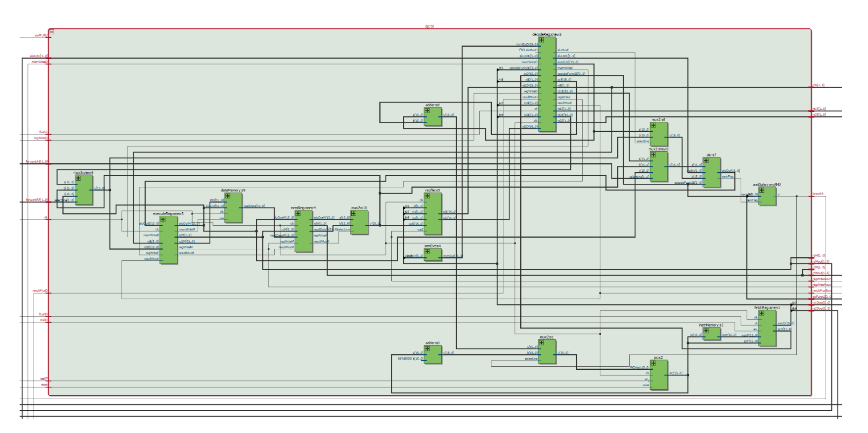
Task: Select the aluMUXD input port label
Action: click(x=41, y=35)
